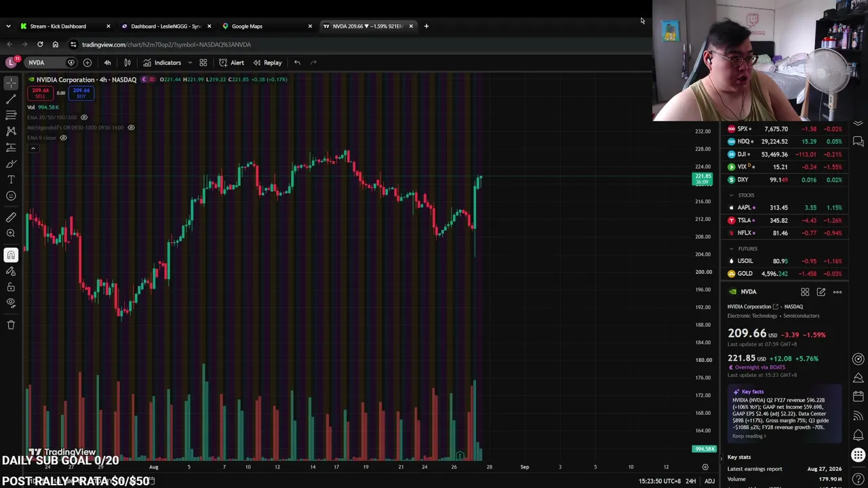Switch to Google Maps browser tab
The width and height of the screenshot is (868, 488).
point(266,26)
